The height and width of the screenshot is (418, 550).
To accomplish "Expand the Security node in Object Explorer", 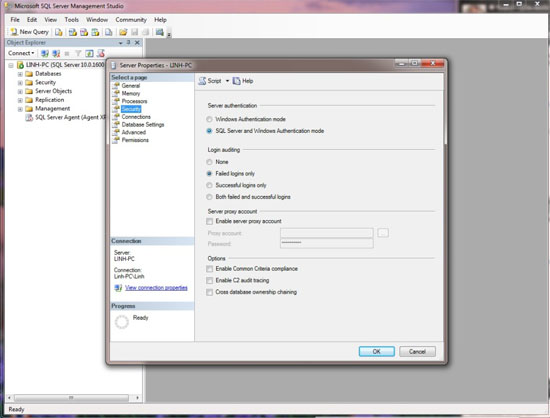I will [20, 83].
